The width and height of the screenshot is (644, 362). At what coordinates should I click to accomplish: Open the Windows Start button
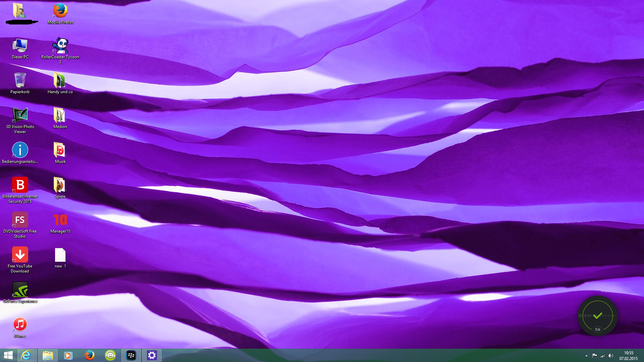8,355
